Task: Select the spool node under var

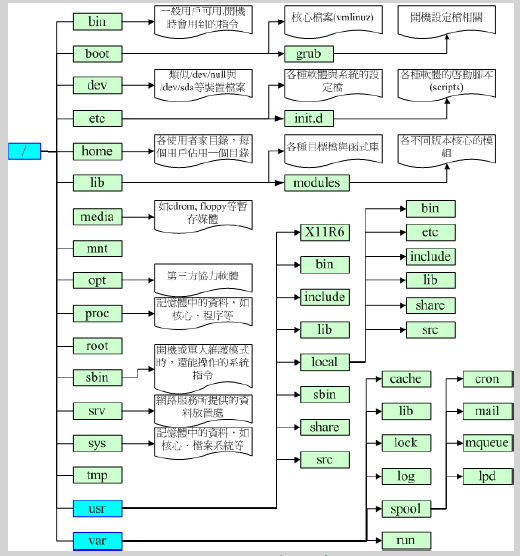Action: click(x=406, y=509)
